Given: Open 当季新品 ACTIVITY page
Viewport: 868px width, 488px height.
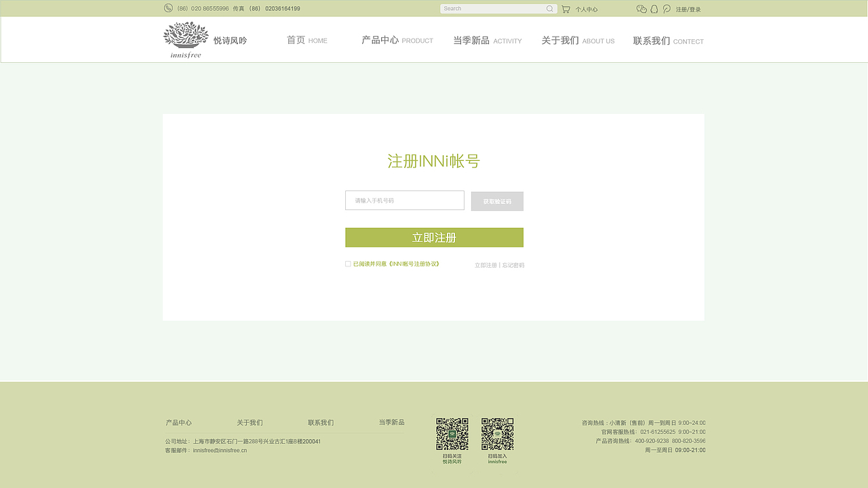Looking at the screenshot, I should tap(487, 40).
